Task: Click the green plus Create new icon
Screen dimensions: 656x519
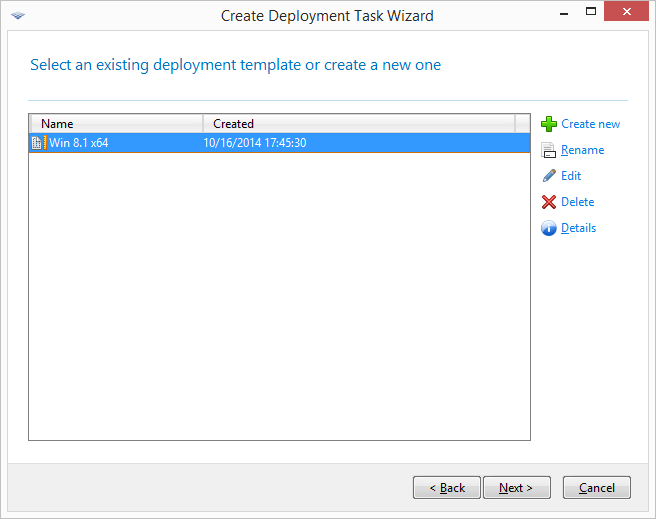Action: 548,124
